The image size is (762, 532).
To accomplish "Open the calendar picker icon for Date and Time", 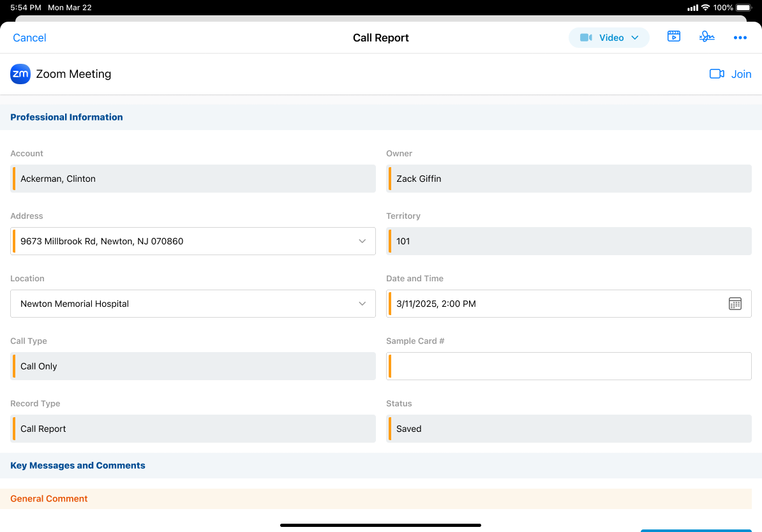I will pyautogui.click(x=735, y=304).
